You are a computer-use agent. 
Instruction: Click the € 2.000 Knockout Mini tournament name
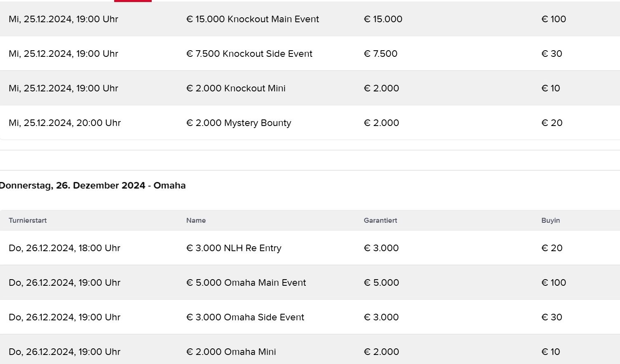[x=236, y=88]
